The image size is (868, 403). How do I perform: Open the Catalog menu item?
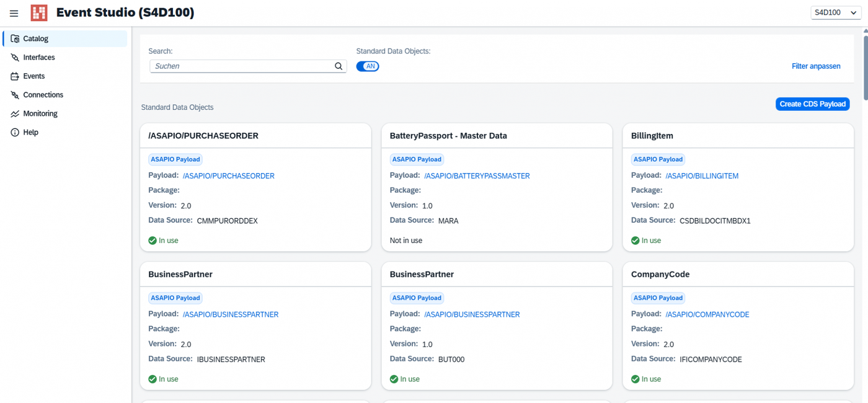point(65,38)
